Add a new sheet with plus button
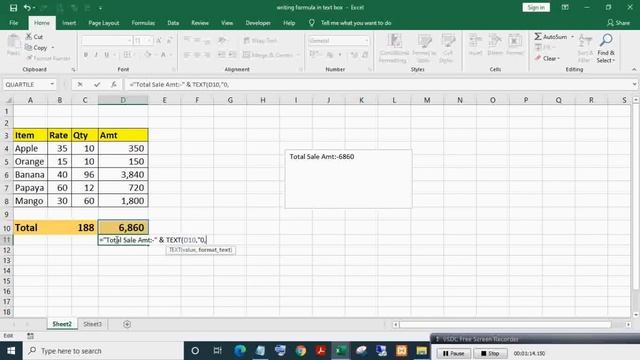The height and width of the screenshot is (360, 640). tap(127, 324)
